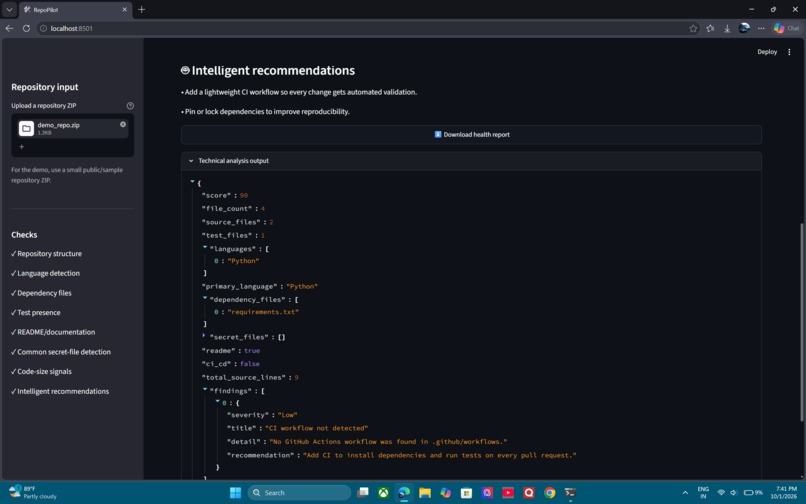This screenshot has height=504, width=806.
Task: Click the demo_repo.zip folder icon
Action: pos(26,128)
